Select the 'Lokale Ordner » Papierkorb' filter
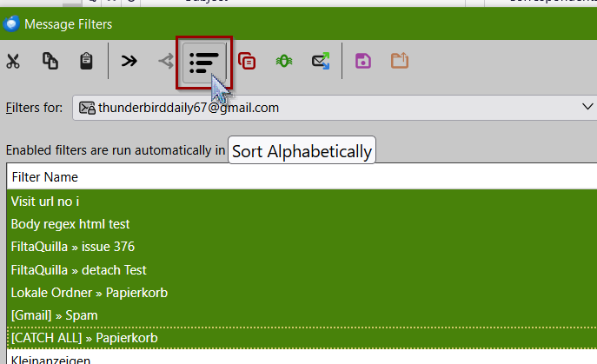The image size is (597, 364). pos(302,293)
